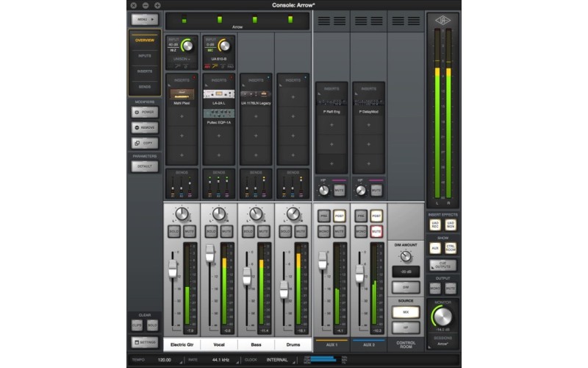Click the Power modifier button
This screenshot has height=368, width=588.
[x=145, y=112]
